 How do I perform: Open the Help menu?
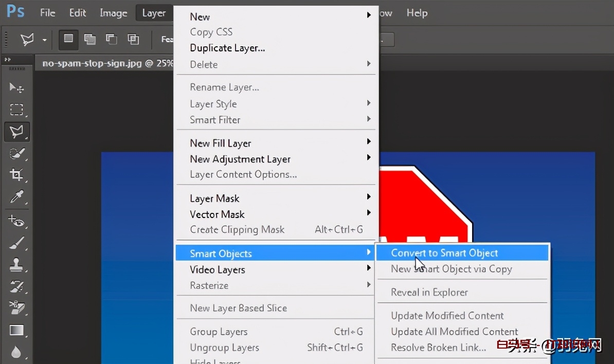coord(417,13)
